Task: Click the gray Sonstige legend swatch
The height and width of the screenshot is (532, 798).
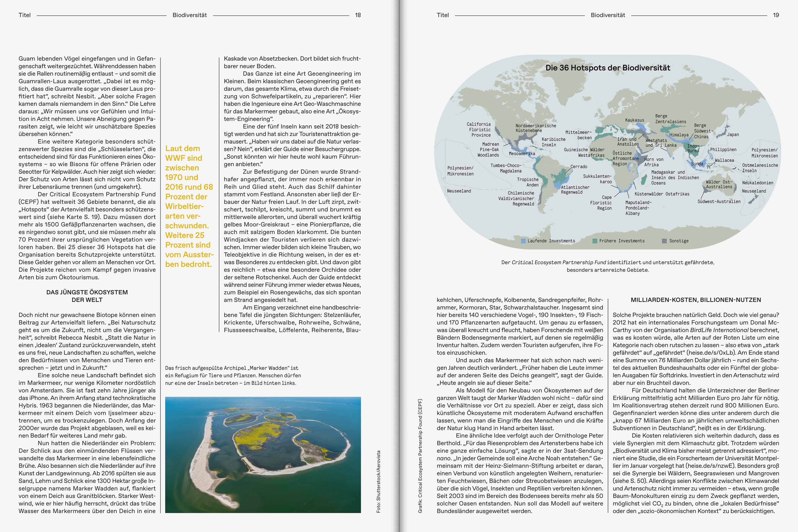Action: pos(664,241)
